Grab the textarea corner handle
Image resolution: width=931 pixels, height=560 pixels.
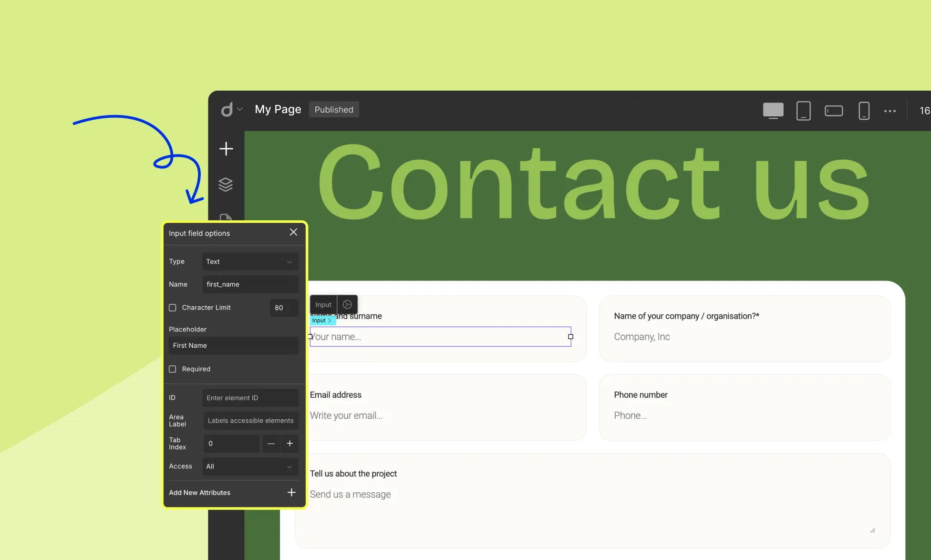872,530
